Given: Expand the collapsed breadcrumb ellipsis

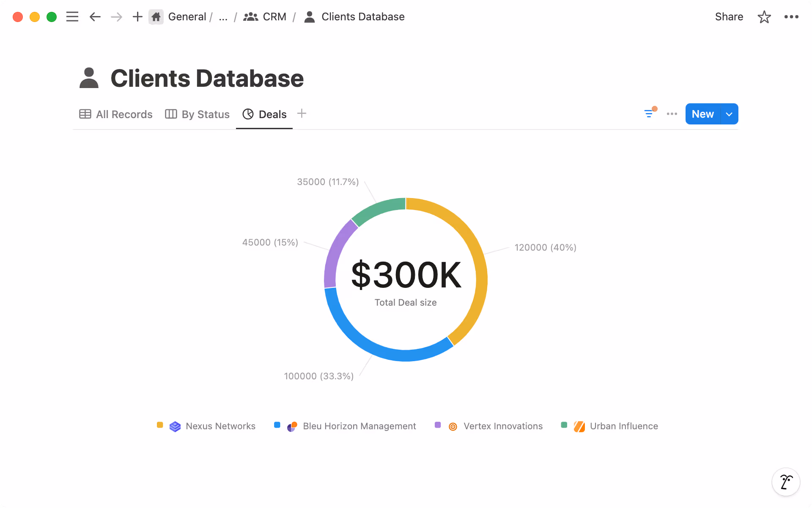Looking at the screenshot, I should click(x=223, y=17).
